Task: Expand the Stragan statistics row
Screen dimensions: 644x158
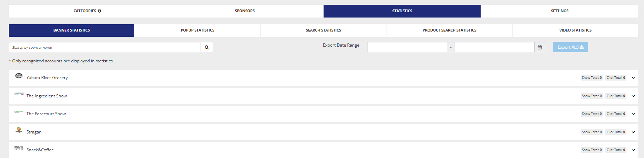Action: (633, 132)
